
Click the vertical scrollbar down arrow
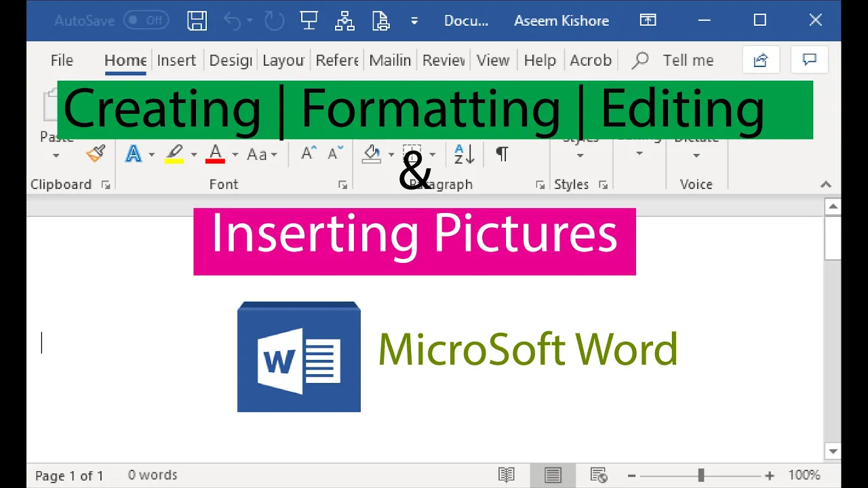tap(833, 451)
